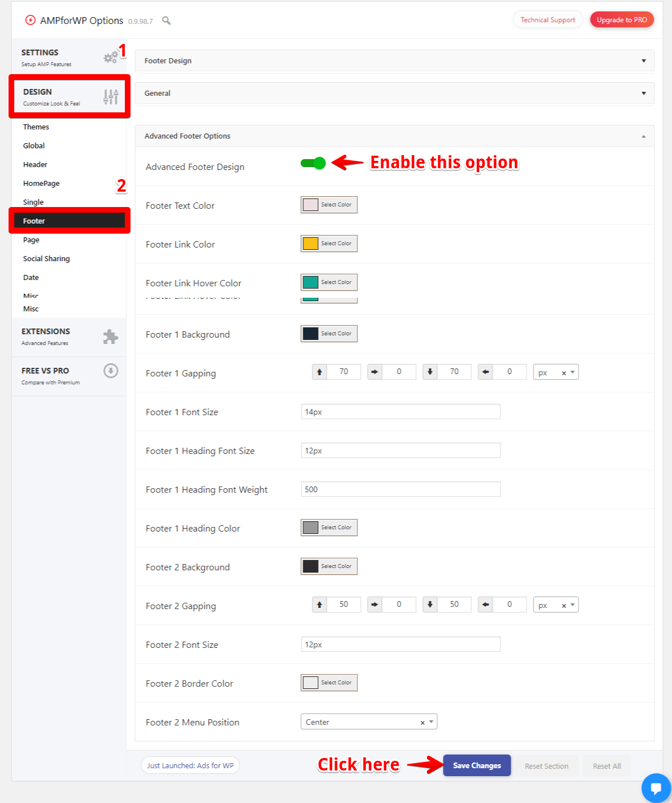Screen dimensions: 672x803
Task: Open the chat bubble support icon
Action: (x=656, y=788)
